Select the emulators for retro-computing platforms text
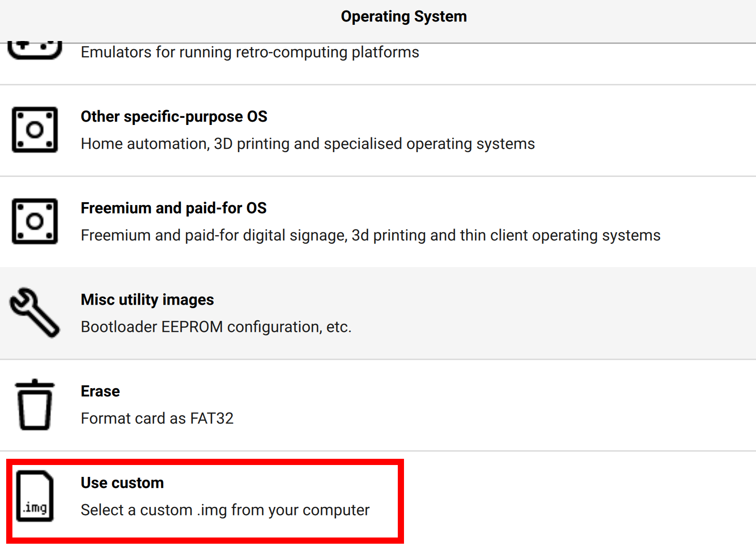Screen dimensions: 756x548 (250, 52)
